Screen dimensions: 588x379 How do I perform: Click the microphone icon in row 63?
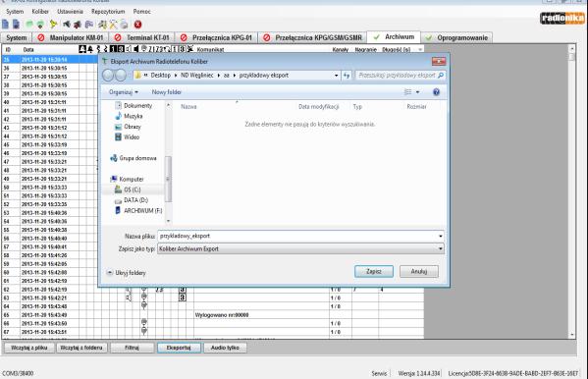144,298
